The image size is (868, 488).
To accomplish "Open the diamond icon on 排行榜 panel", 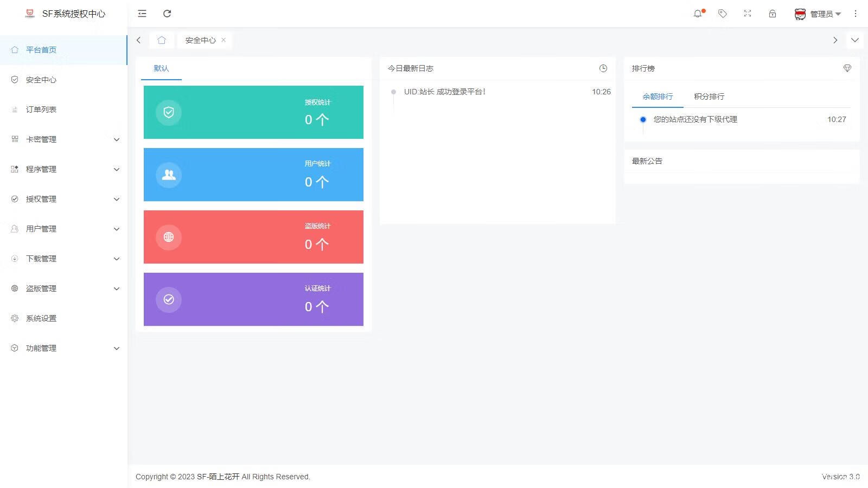I will point(847,68).
